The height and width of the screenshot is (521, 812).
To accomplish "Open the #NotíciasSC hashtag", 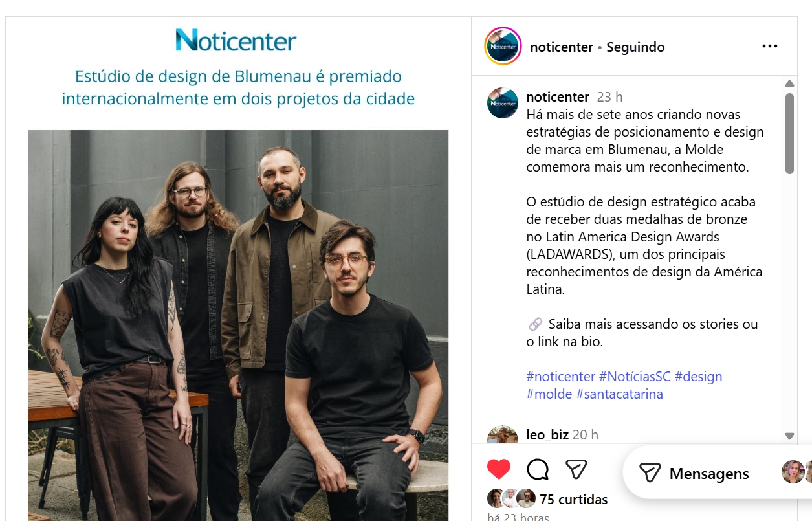I will [x=635, y=376].
